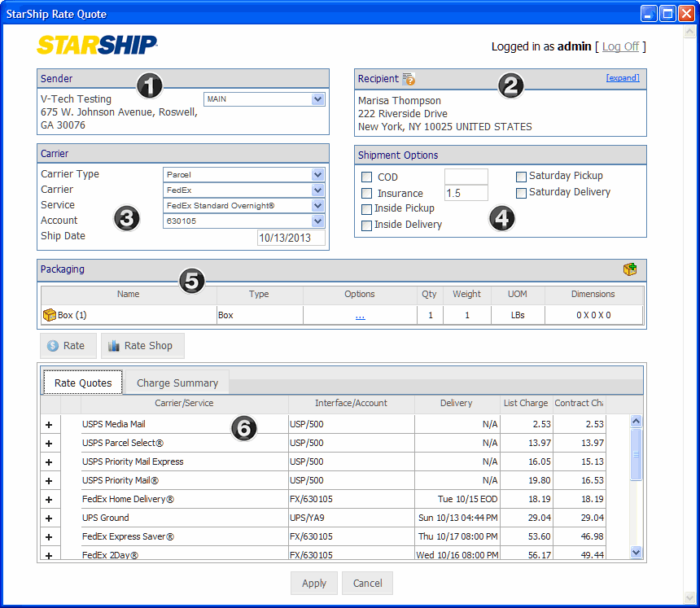Image resolution: width=700 pixels, height=608 pixels.
Task: Open the recipient address book icon
Action: (409, 79)
